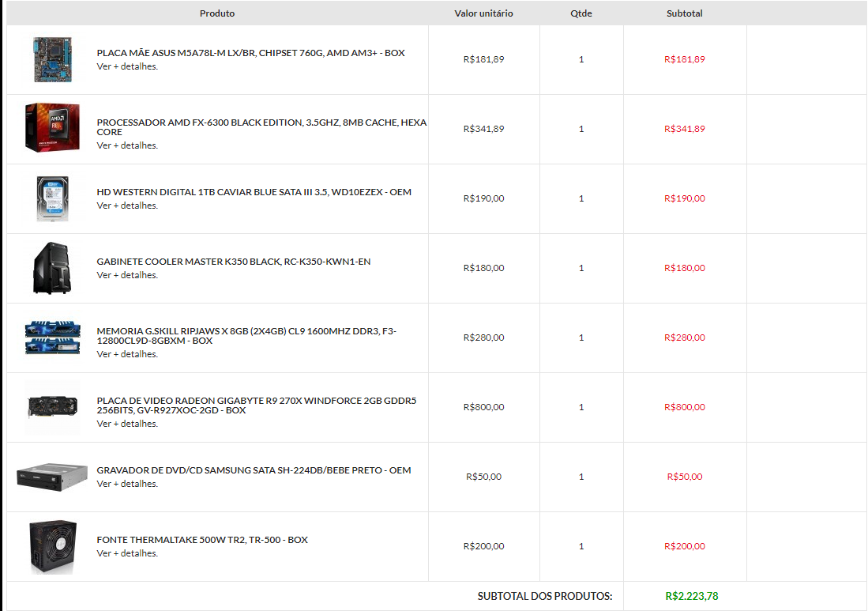Click the red subtotal R$341,89
868x611 pixels.
click(685, 129)
